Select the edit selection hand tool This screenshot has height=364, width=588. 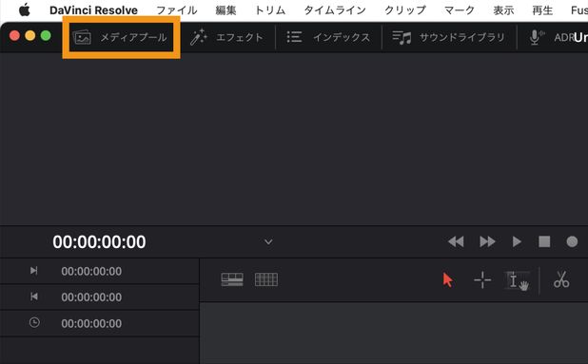pyautogui.click(x=518, y=280)
